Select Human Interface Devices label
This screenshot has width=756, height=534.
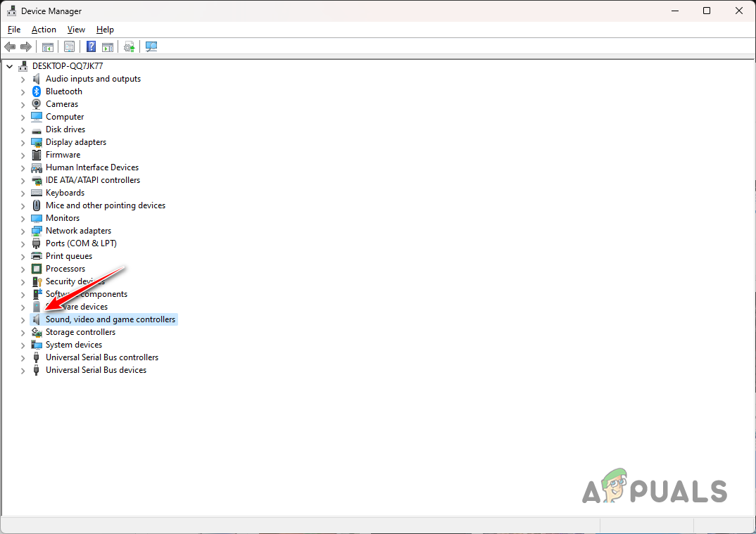click(92, 167)
